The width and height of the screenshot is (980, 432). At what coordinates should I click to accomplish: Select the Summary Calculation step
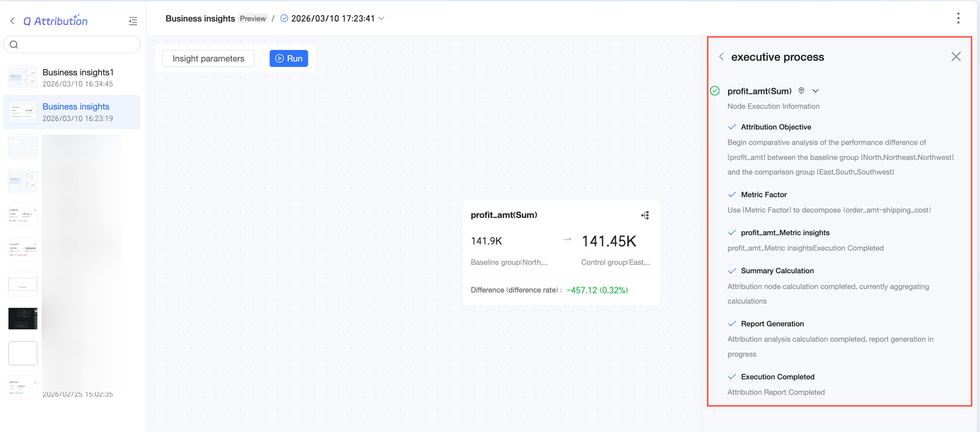pyautogui.click(x=777, y=271)
